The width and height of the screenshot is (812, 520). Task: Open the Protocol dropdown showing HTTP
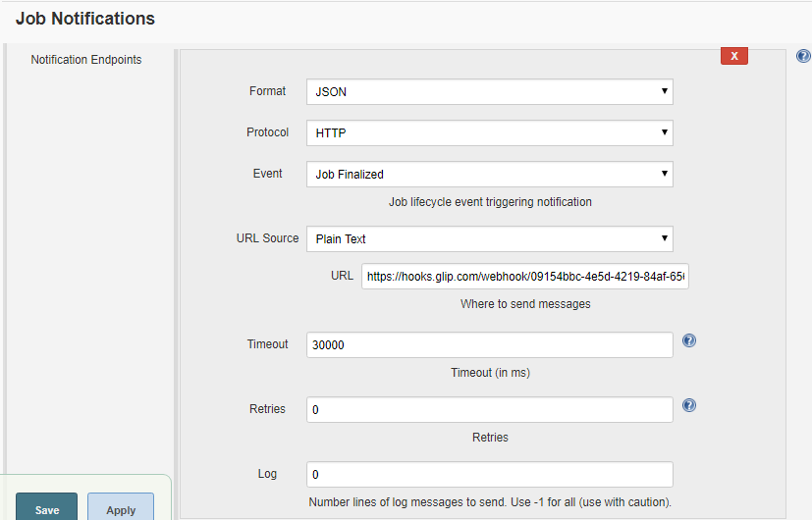click(489, 133)
